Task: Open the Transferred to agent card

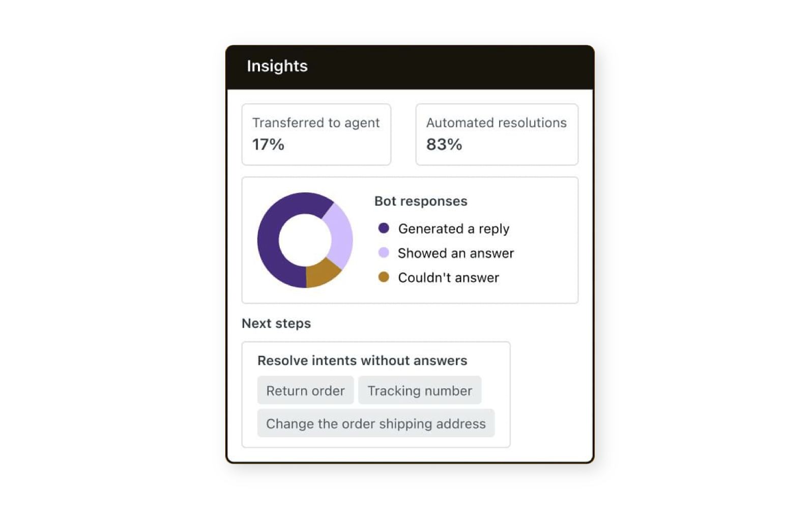Action: (x=316, y=134)
